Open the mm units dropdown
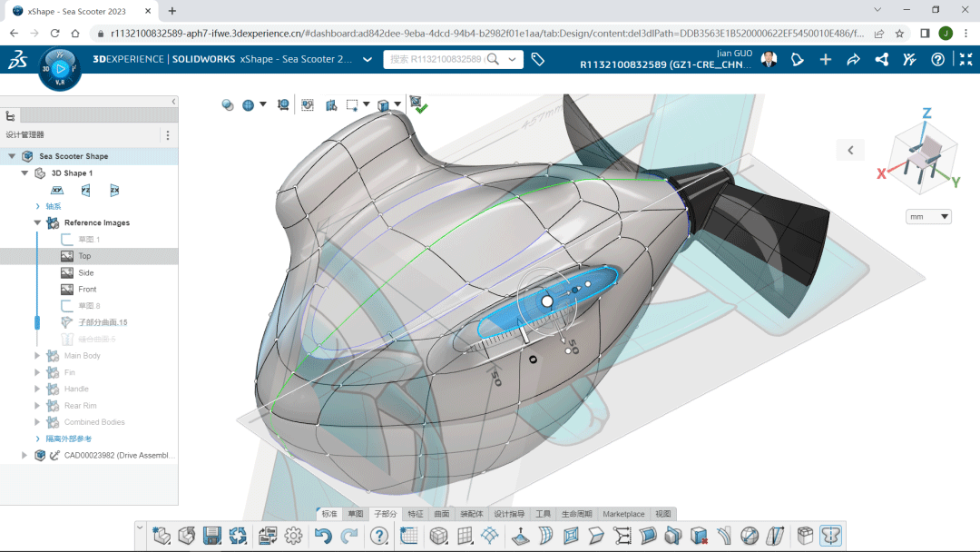 point(928,217)
